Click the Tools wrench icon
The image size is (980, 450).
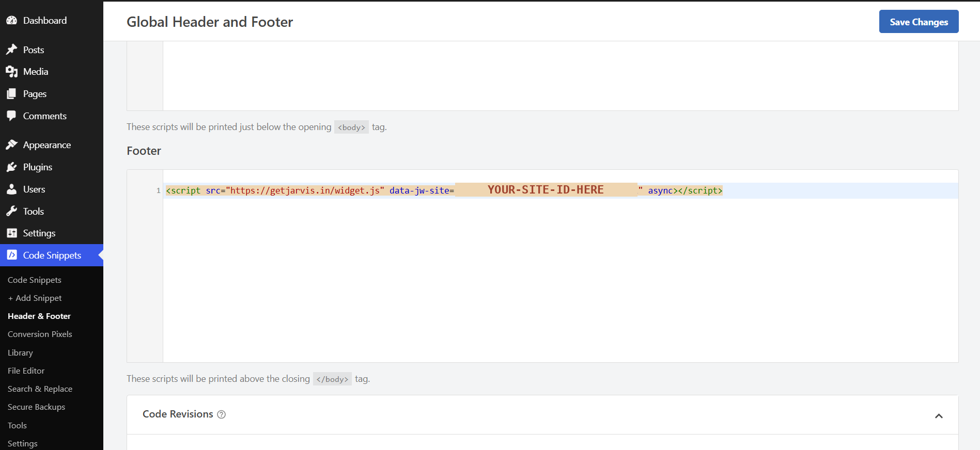(11, 211)
